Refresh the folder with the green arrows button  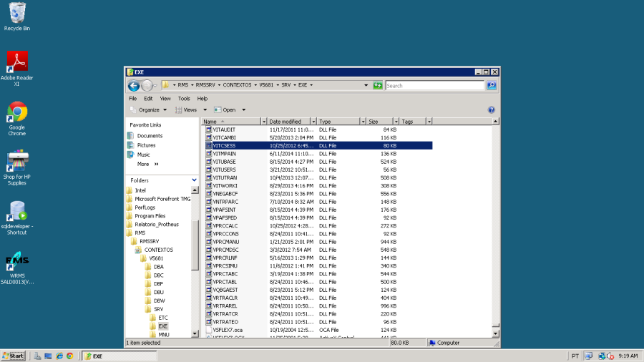(x=377, y=85)
